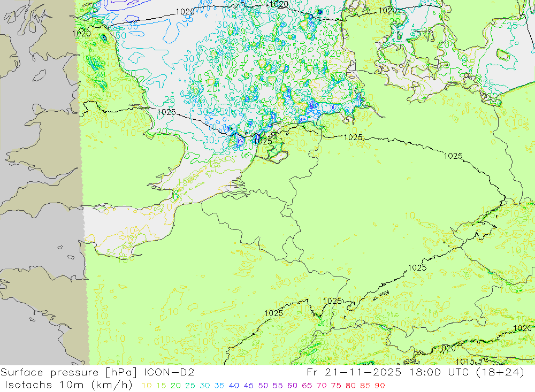The height and width of the screenshot is (392, 535).
Task: Click the '(18+24)' forecast offset text
Action: point(500,372)
